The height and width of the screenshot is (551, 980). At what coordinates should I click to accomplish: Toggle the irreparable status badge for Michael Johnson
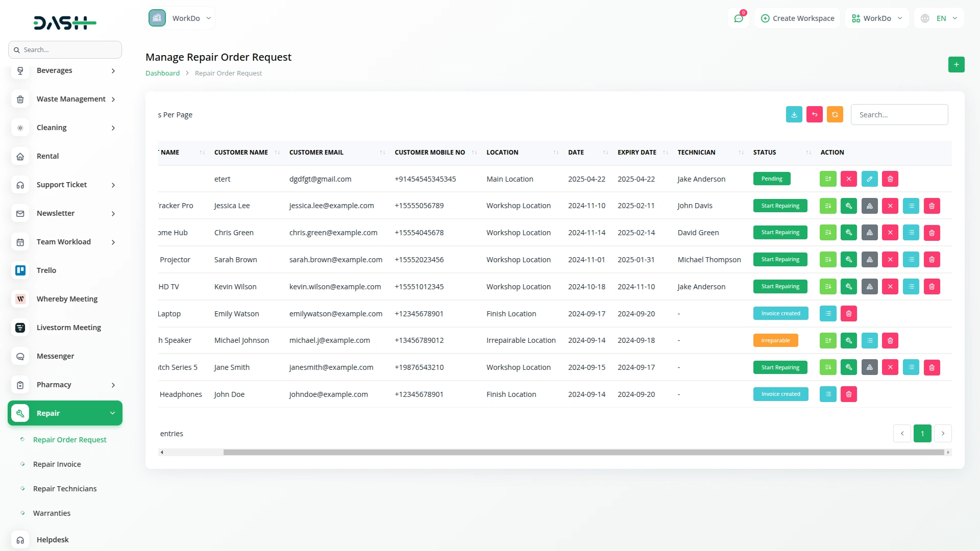(x=775, y=340)
